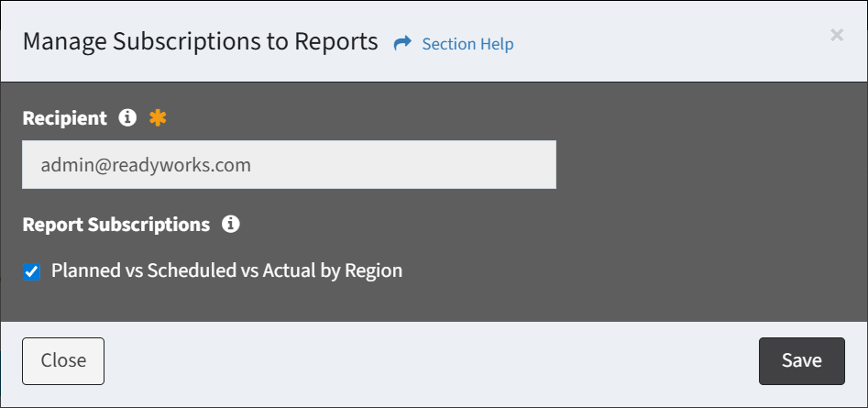Click the Report Subscriptions info icon

[231, 224]
